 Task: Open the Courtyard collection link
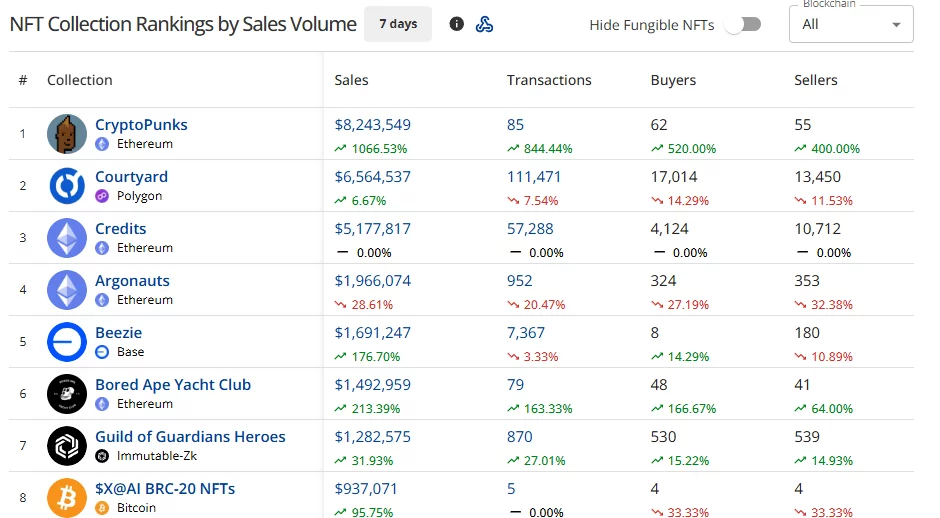click(132, 177)
